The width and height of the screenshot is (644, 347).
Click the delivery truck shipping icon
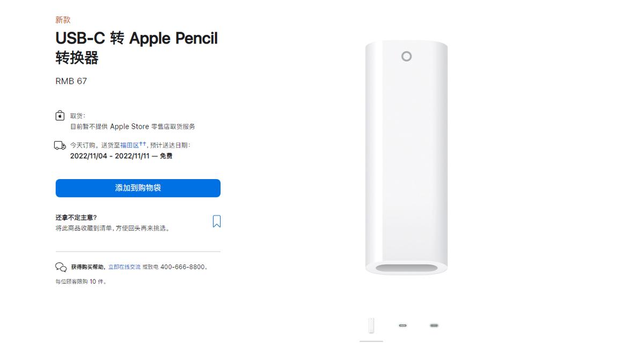pos(59,144)
